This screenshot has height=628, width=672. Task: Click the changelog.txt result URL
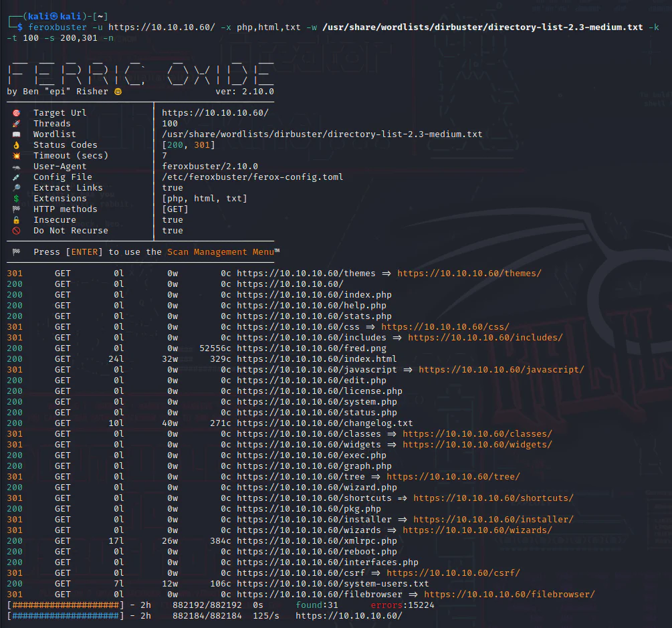point(324,423)
